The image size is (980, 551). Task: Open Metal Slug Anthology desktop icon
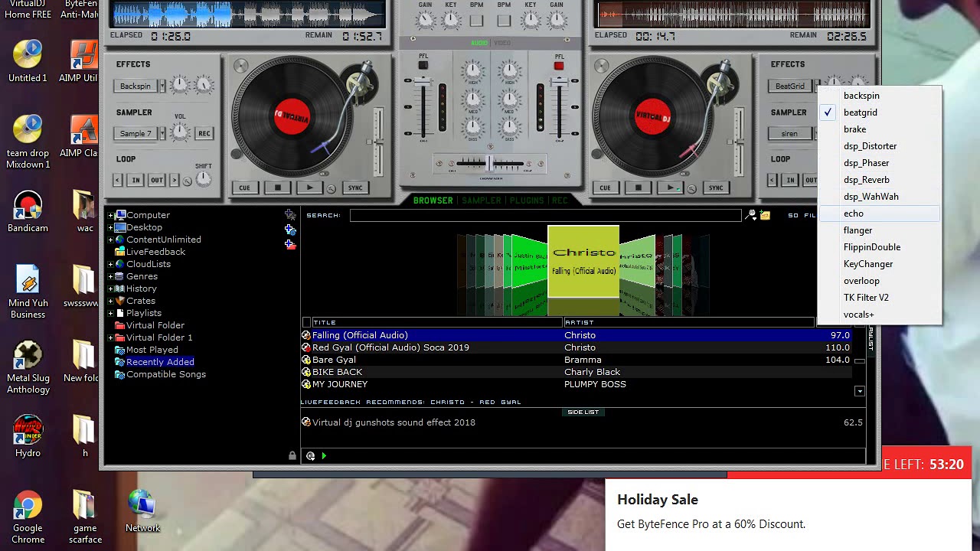[x=28, y=367]
